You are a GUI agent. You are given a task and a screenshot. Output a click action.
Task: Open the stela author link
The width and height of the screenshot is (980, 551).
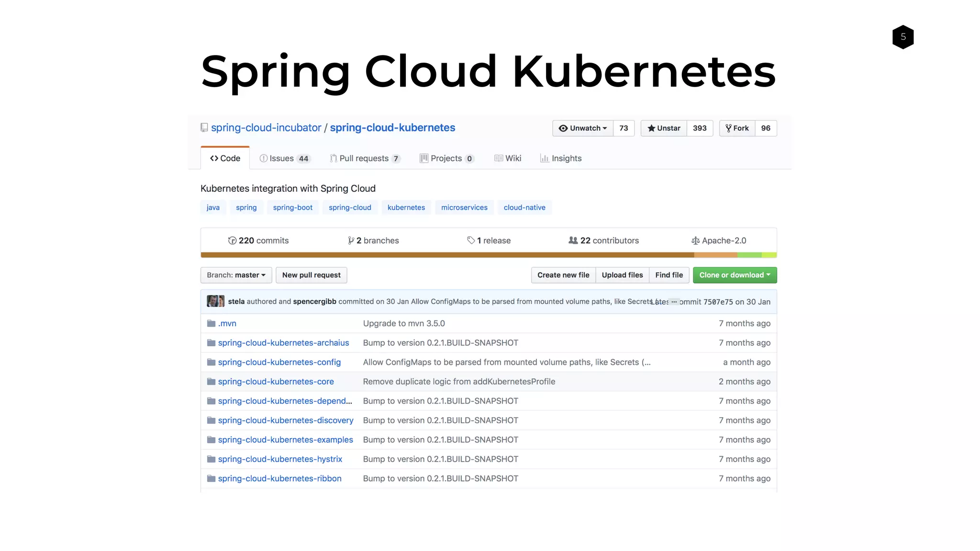point(236,301)
